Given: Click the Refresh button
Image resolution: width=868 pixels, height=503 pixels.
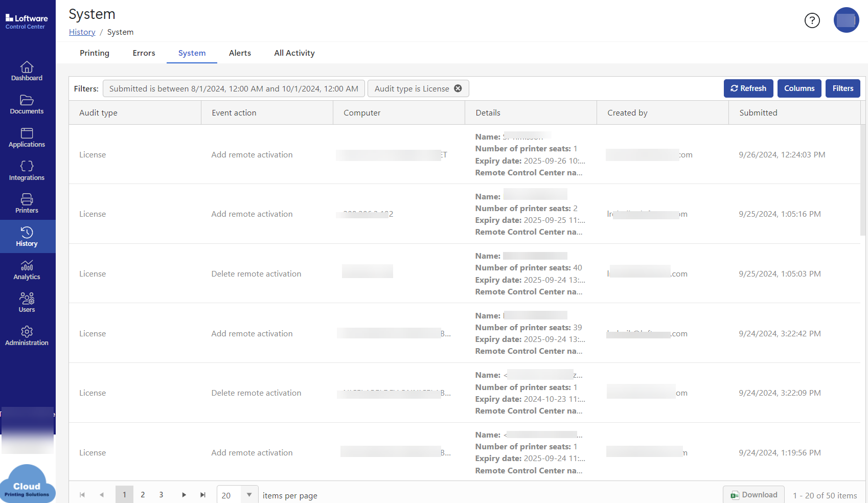Looking at the screenshot, I should pyautogui.click(x=748, y=88).
